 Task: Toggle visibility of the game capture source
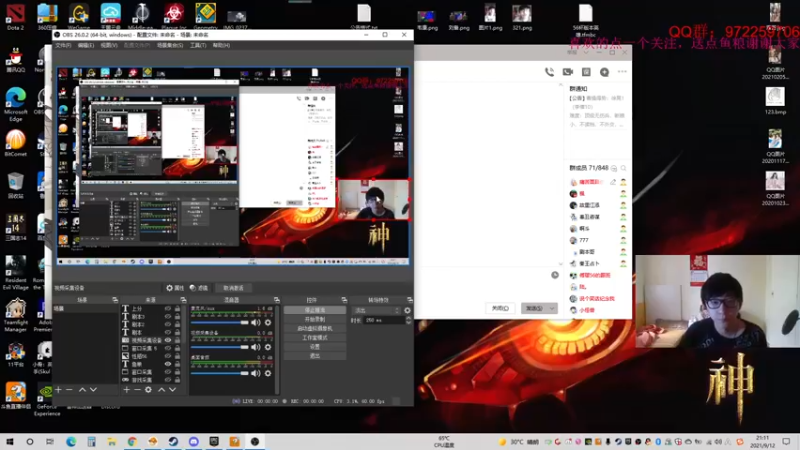pos(167,380)
